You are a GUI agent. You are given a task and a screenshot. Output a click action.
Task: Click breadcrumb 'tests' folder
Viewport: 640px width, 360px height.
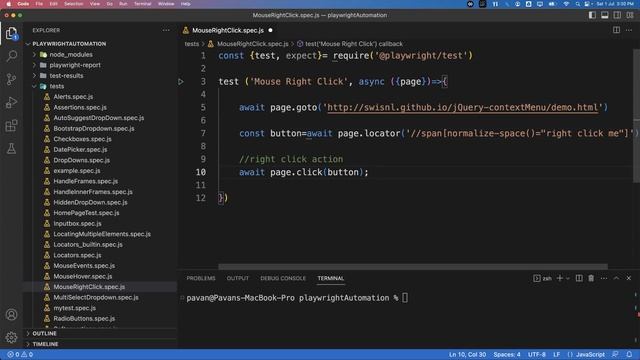tap(191, 44)
